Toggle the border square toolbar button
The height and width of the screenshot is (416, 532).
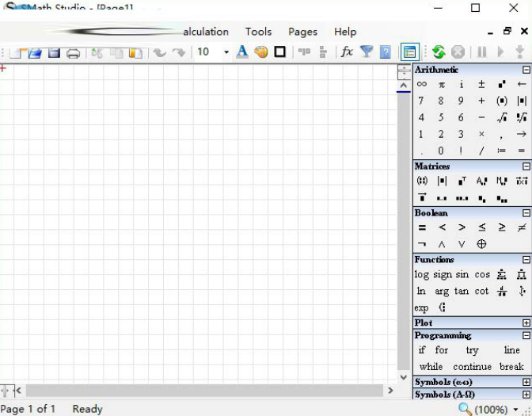[x=279, y=52]
